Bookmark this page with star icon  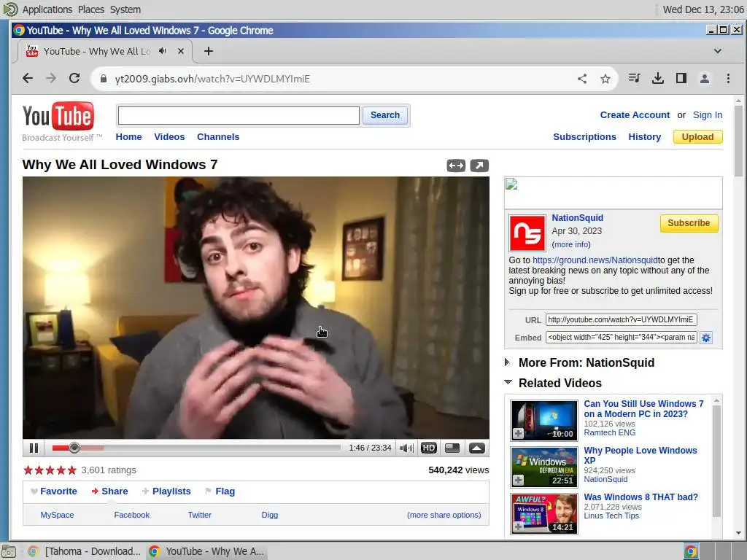pos(605,79)
